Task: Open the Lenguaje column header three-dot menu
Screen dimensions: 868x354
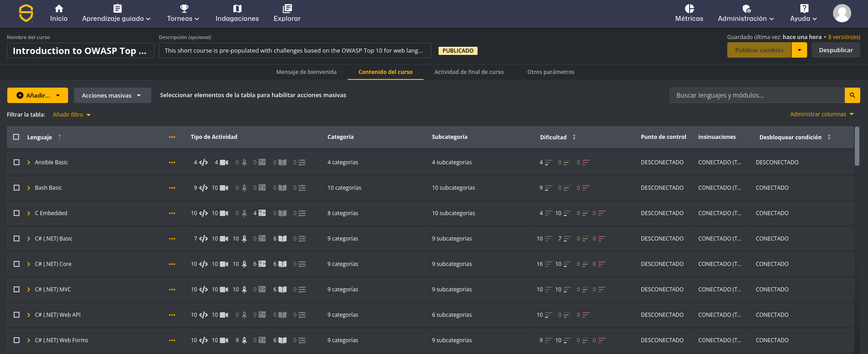Action: 172,137
